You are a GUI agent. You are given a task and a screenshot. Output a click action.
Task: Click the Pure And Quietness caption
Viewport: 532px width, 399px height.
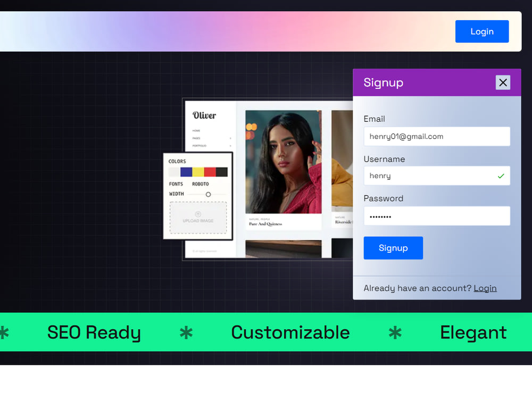click(x=265, y=224)
